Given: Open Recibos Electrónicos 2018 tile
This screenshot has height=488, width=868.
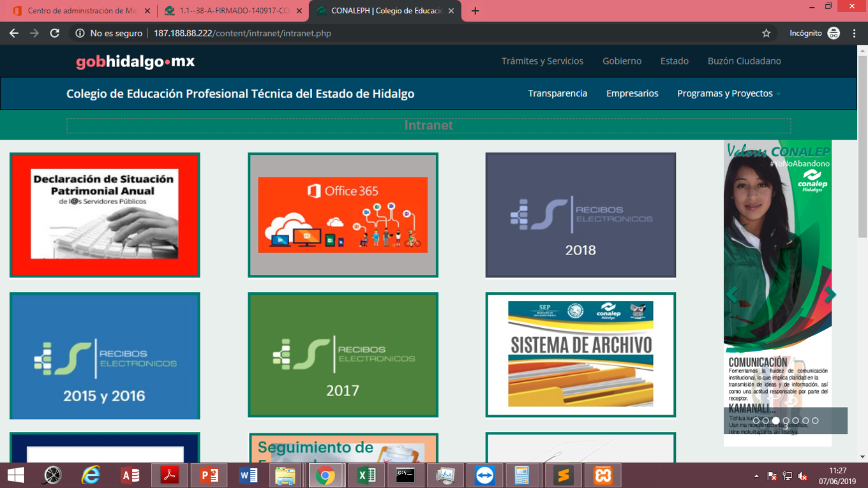Looking at the screenshot, I should (x=581, y=215).
